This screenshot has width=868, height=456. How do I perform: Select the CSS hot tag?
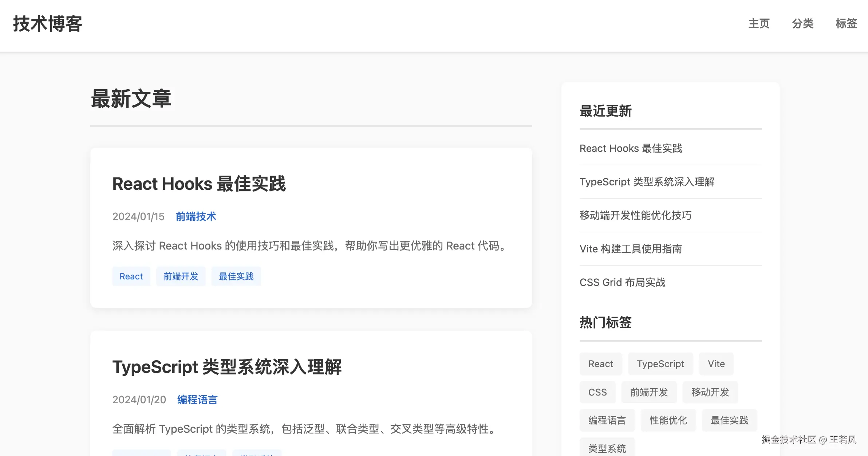(x=597, y=392)
